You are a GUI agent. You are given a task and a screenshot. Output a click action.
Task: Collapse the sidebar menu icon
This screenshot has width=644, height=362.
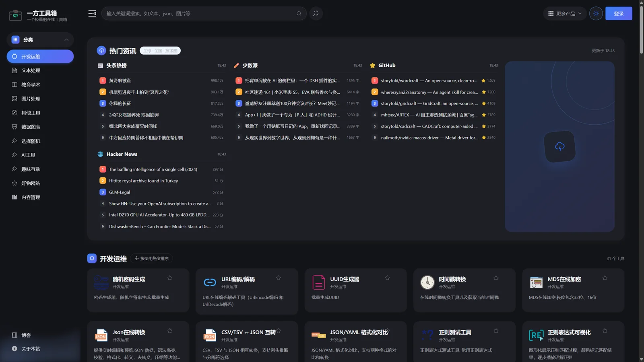[92, 13]
